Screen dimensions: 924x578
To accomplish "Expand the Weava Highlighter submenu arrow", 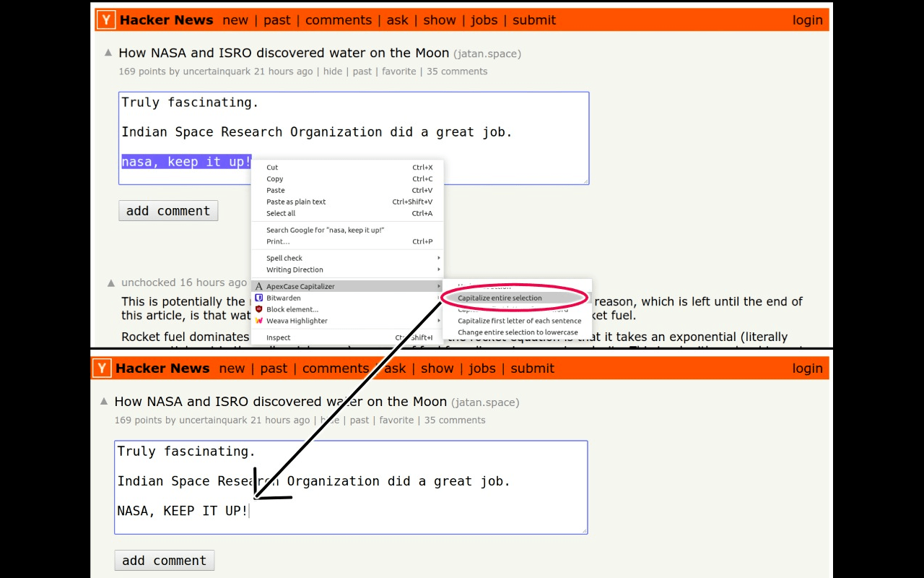I will click(x=438, y=321).
